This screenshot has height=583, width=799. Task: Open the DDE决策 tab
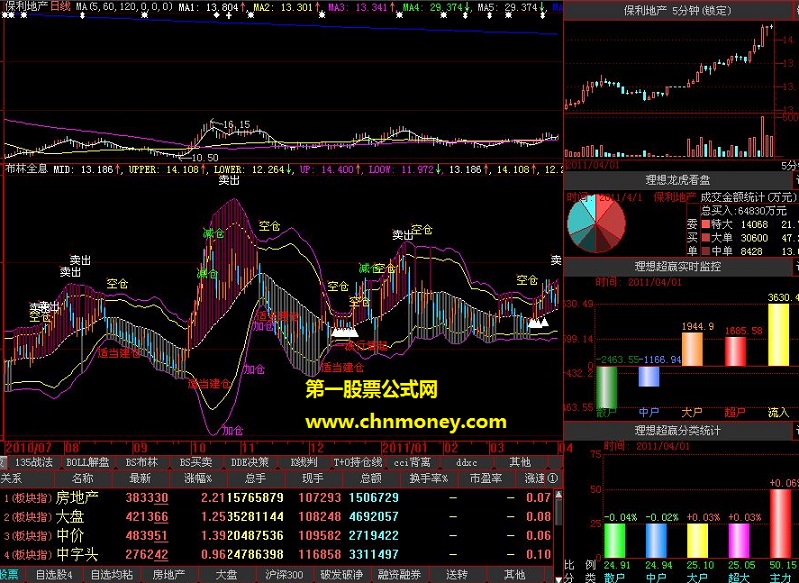click(x=250, y=462)
